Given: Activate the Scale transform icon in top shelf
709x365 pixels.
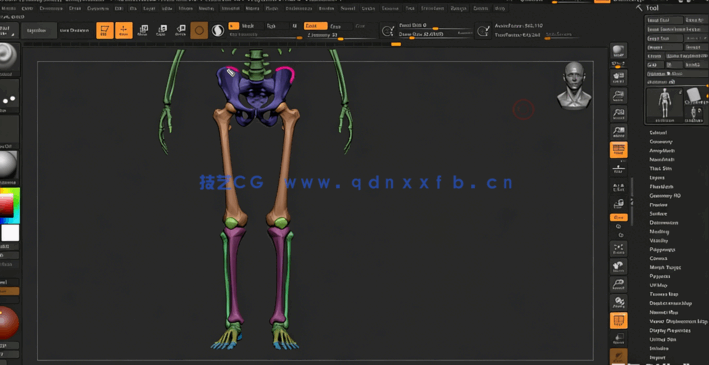Looking at the screenshot, I should tap(162, 31).
